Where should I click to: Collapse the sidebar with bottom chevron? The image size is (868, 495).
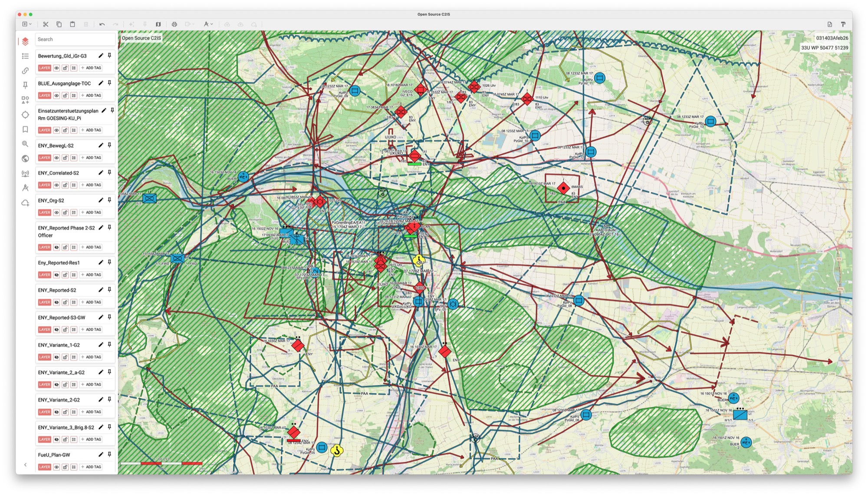25,465
